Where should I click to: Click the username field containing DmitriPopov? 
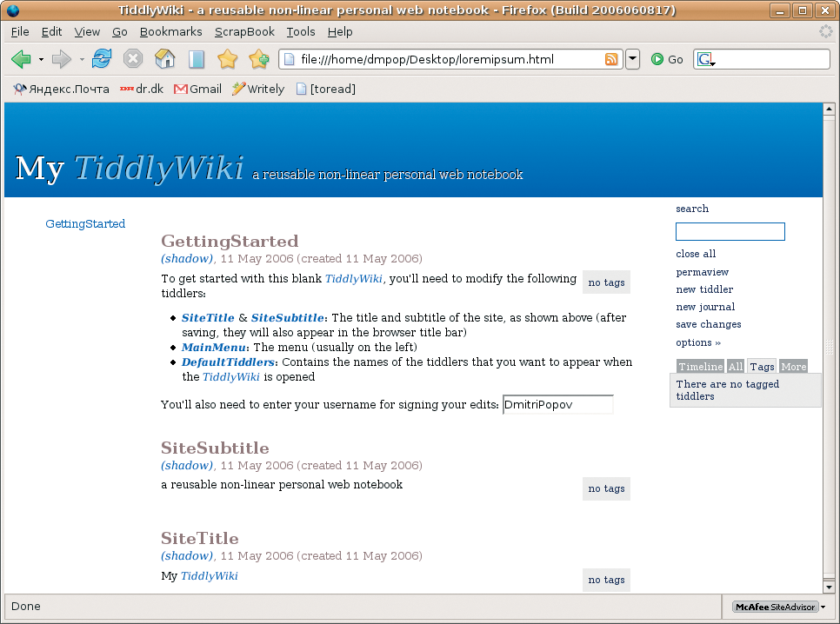(557, 405)
